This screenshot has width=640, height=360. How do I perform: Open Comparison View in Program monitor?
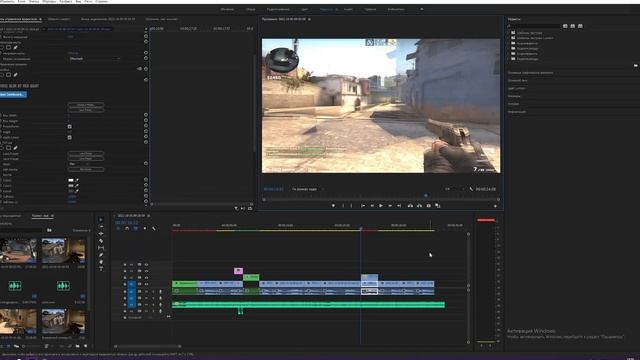(438, 206)
